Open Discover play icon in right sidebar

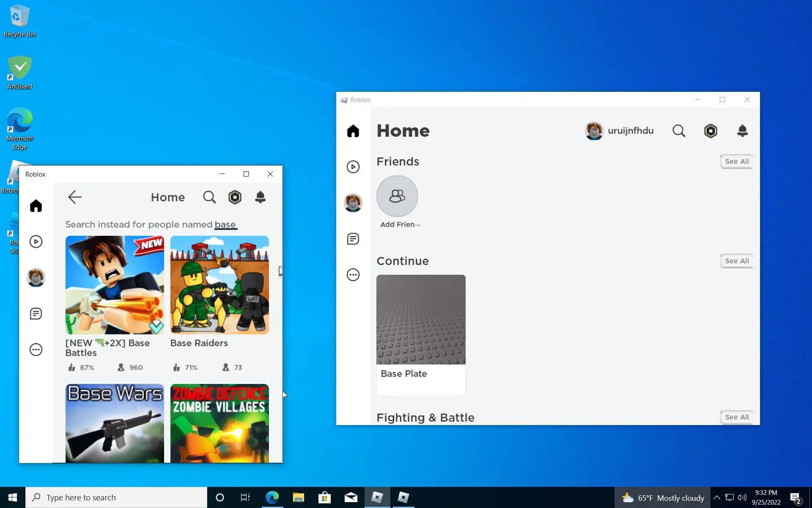353,167
